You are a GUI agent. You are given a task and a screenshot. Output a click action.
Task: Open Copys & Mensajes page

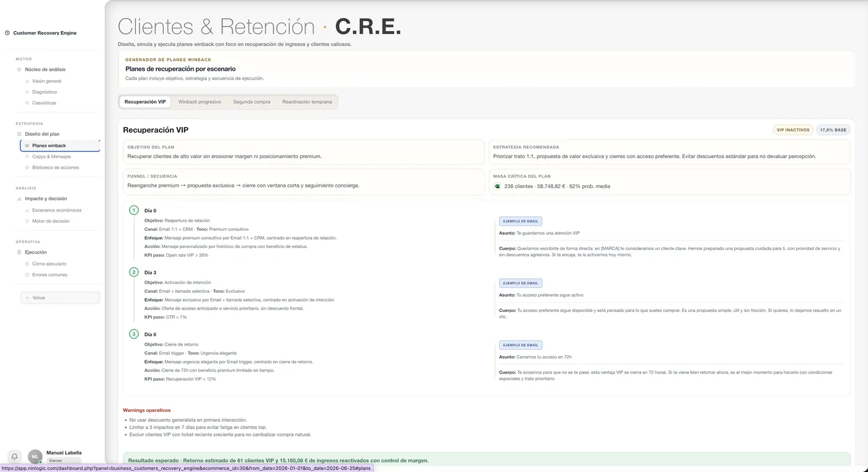[51, 157]
